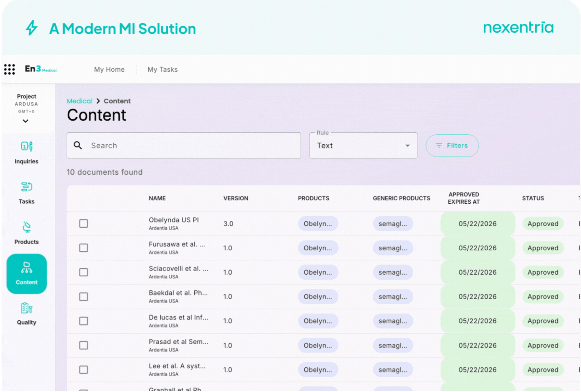
Task: Click version 3.0 in Obelynda US PI row
Action: coord(228,224)
